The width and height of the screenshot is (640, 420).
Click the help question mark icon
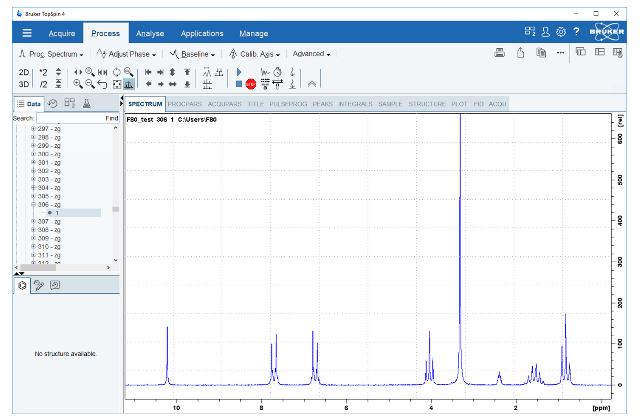(x=576, y=32)
